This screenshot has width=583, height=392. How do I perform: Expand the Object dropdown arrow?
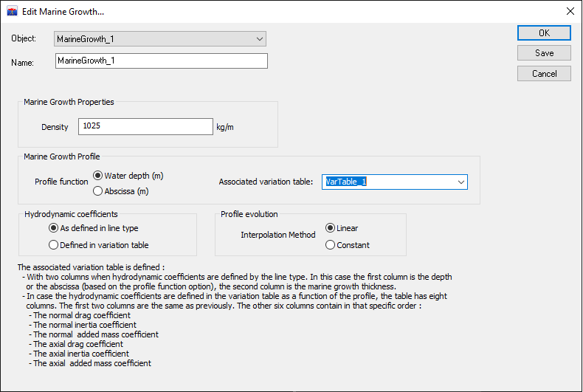260,38
